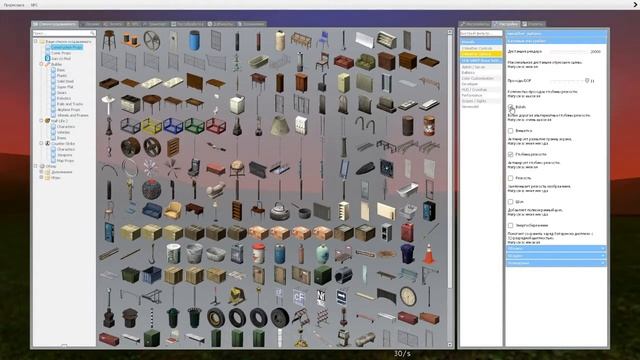Image resolution: width=640 pixels, height=360 pixels.
Task: Open the NPC menu in top bar
Action: coord(34,5)
